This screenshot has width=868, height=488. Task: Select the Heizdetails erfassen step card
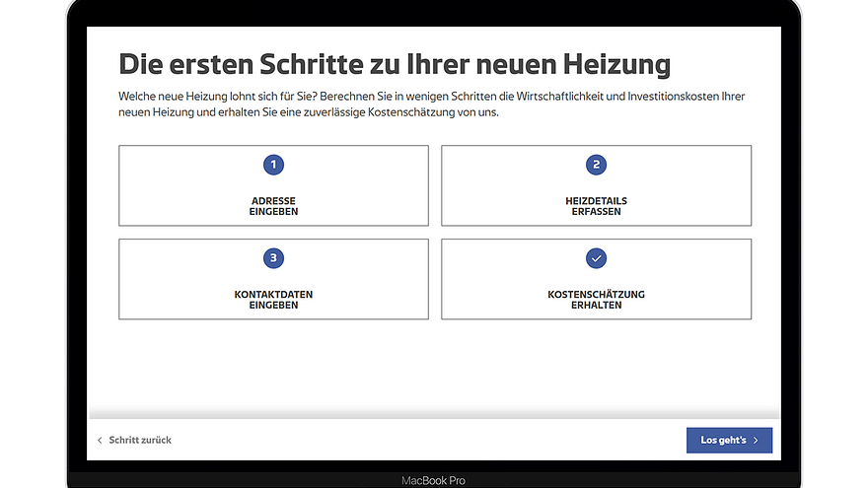tap(596, 185)
